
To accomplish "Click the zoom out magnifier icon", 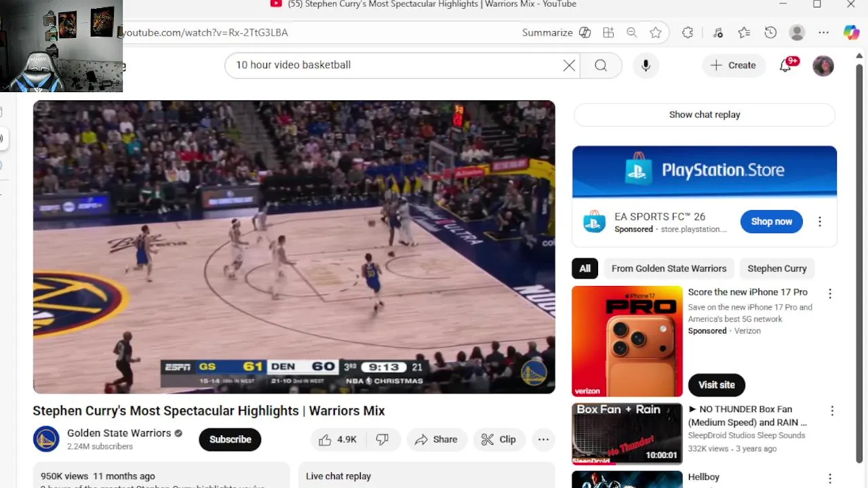I will (x=632, y=33).
